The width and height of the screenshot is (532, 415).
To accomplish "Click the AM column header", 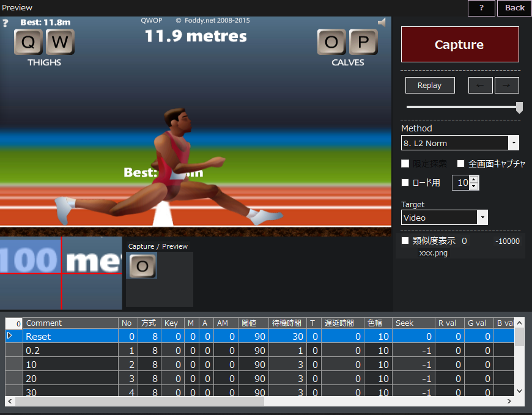I will coord(225,323).
